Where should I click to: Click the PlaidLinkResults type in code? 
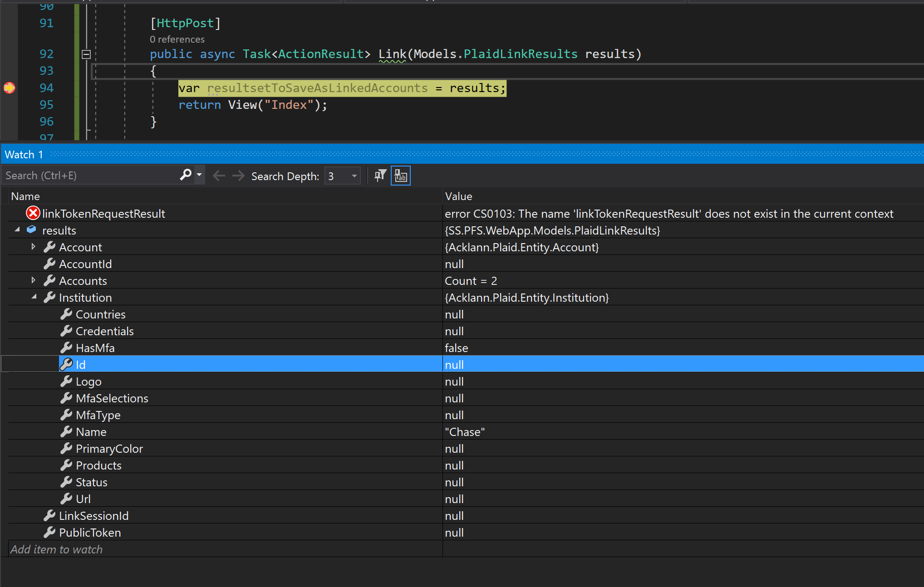click(520, 54)
